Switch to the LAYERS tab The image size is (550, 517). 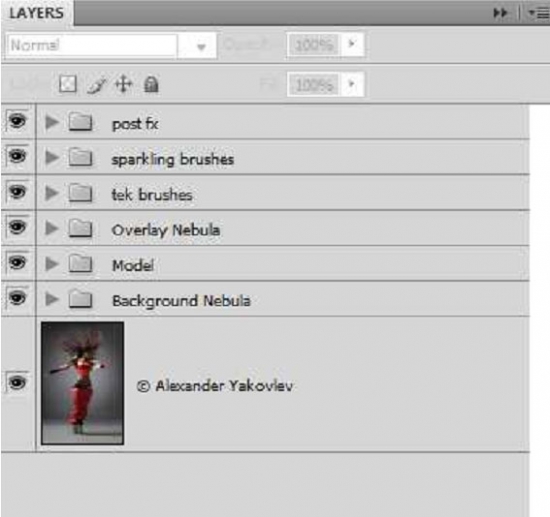[x=36, y=13]
